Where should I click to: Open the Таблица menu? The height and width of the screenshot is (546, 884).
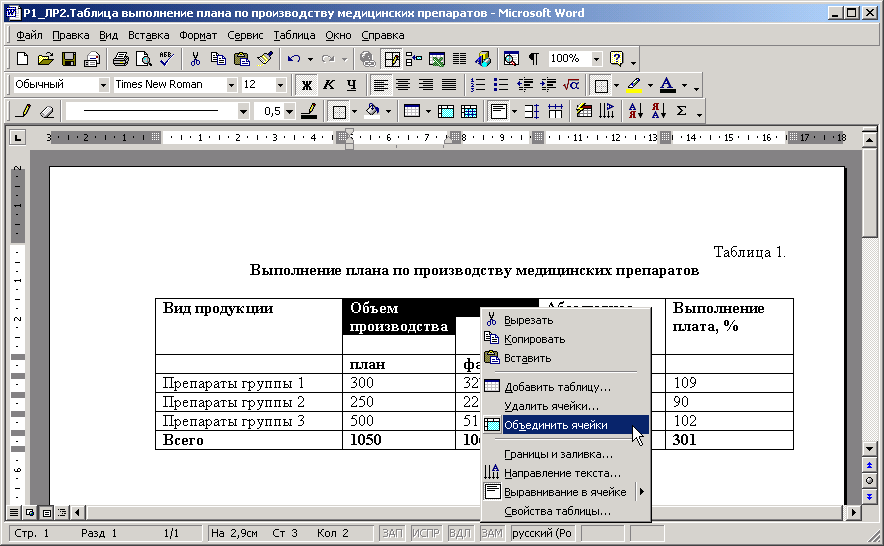(294, 35)
